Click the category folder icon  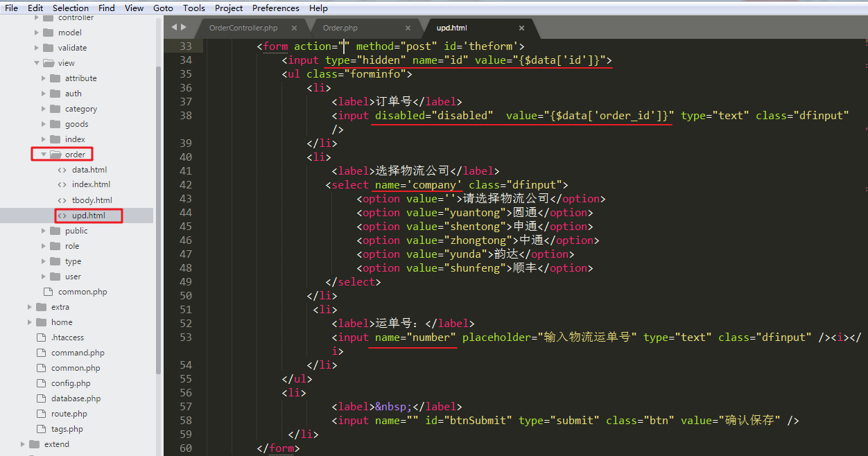click(55, 109)
